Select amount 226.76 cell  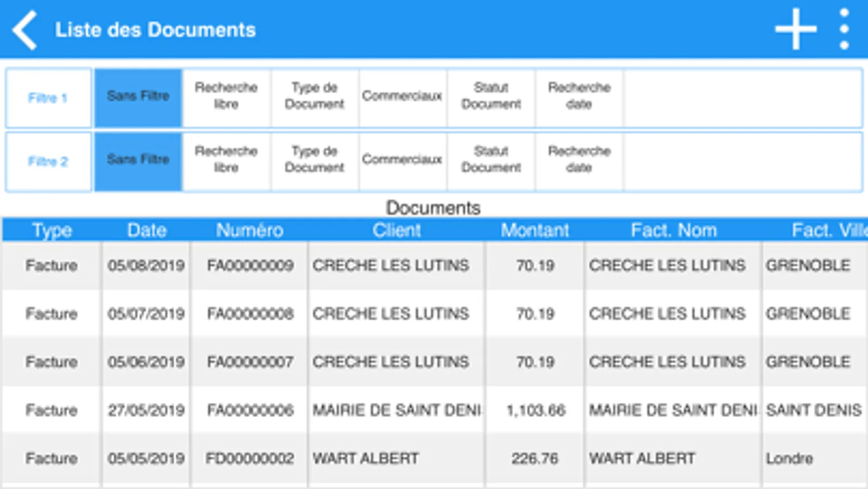coord(535,459)
